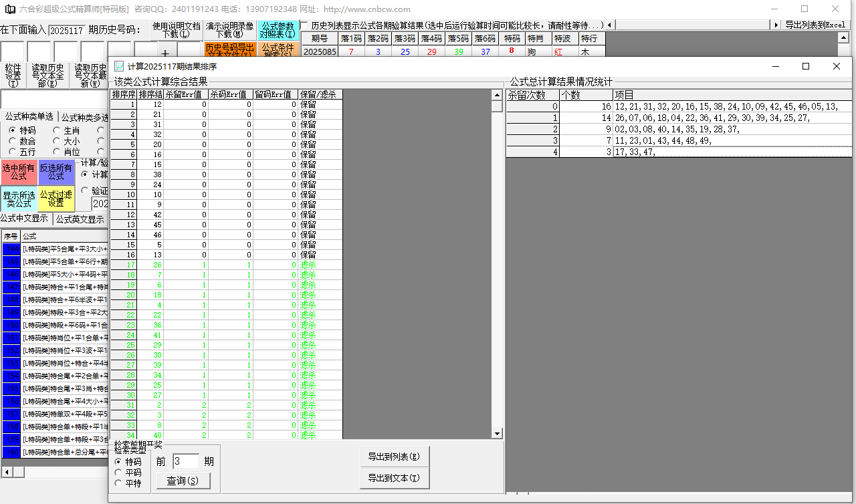Screen dimensions: 856x504
Task: Click the 查询(S) query button
Action: [183, 481]
